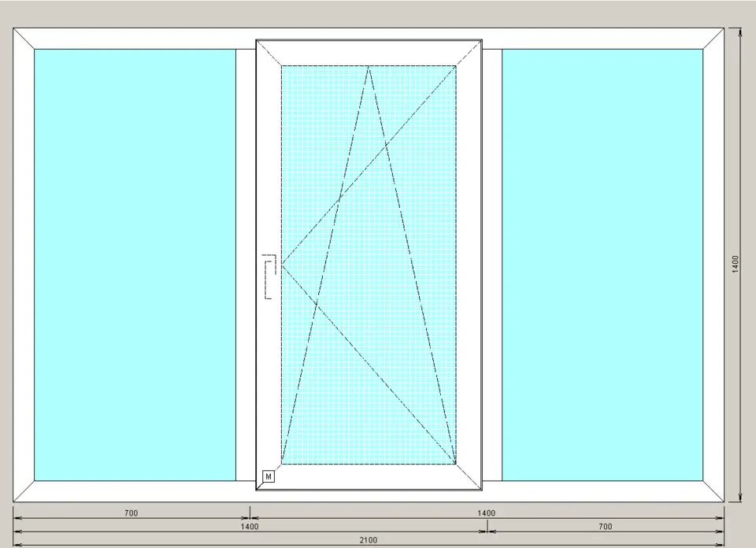Click the 1400 dimension beside the left 700 label
This screenshot has width=756, height=548.
click(x=250, y=526)
